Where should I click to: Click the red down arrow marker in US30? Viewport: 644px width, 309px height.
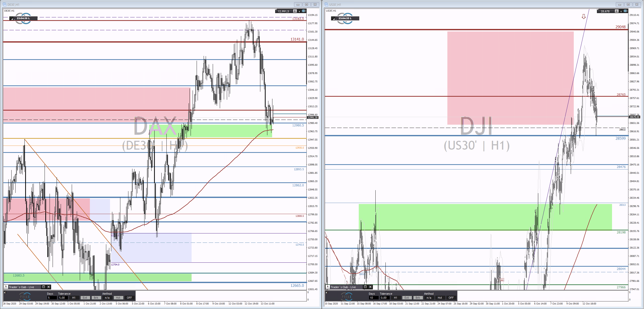583,16
